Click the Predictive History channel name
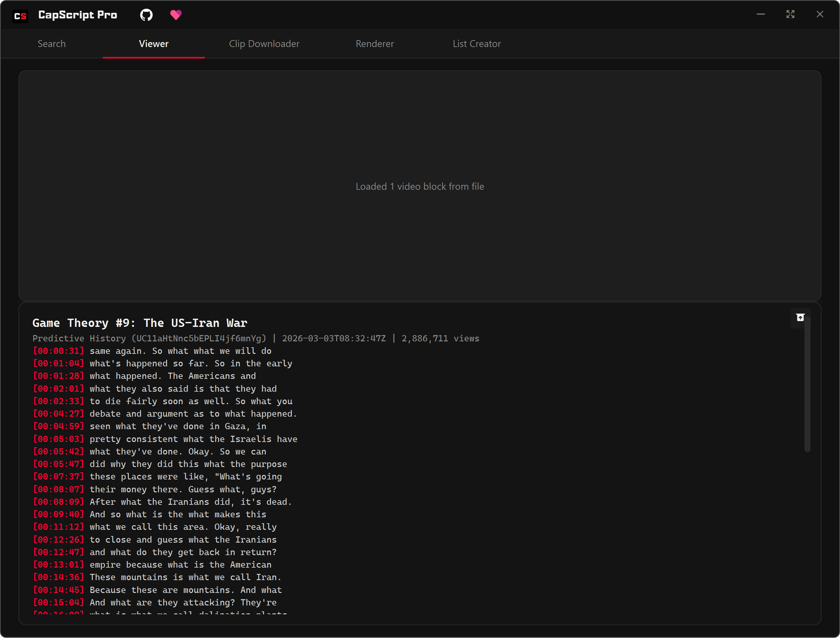This screenshot has width=840, height=638. [79, 338]
